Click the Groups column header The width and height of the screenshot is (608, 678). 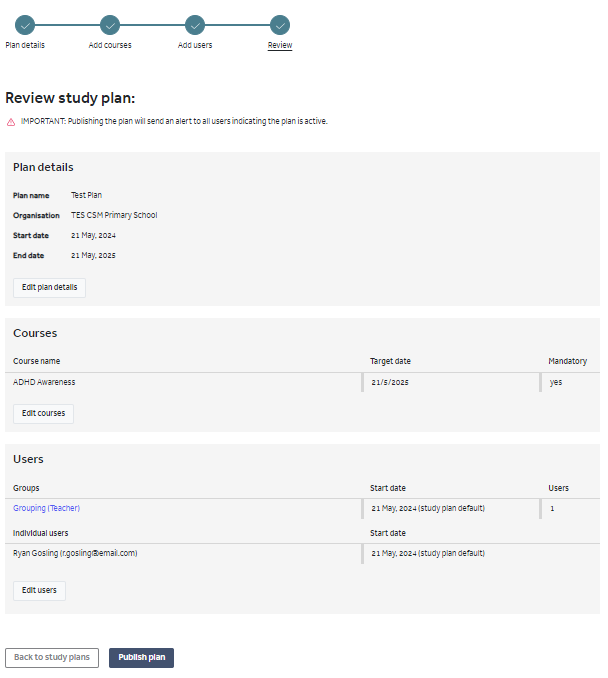[26, 488]
